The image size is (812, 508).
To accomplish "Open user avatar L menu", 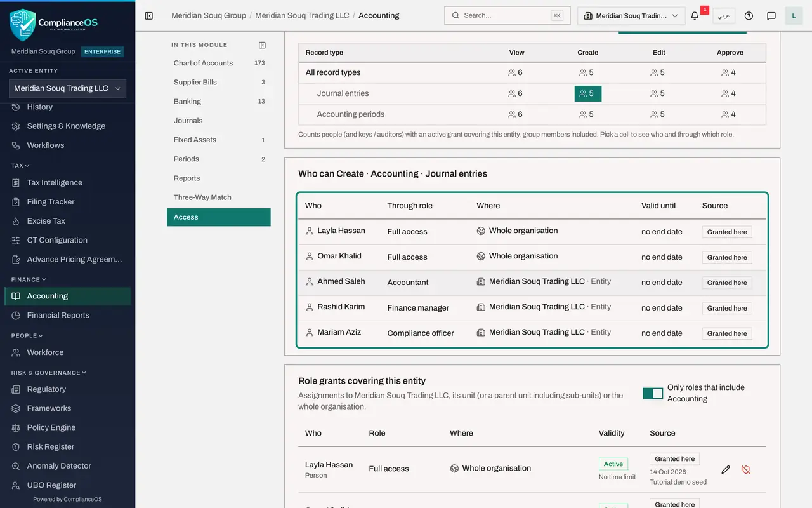I will [794, 16].
